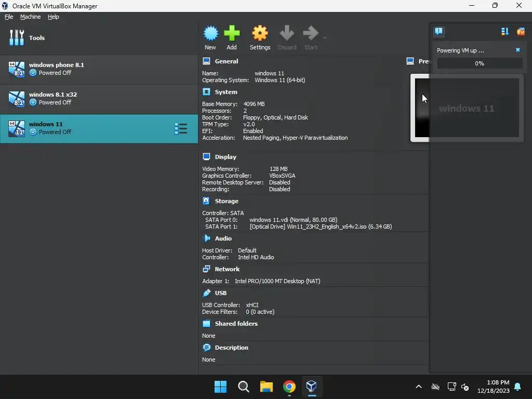This screenshot has height=399, width=532.
Task: Click the General monitor icon
Action: [206, 61]
